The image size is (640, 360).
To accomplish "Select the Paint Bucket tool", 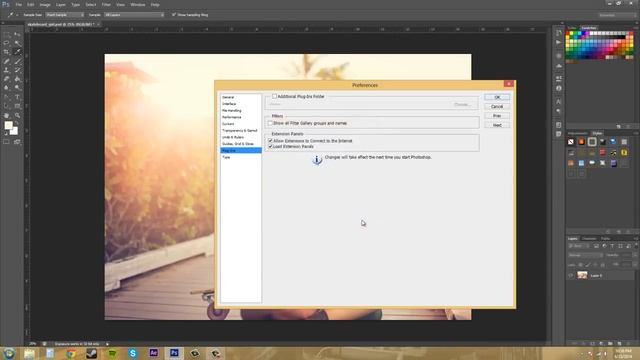I will point(17,79).
